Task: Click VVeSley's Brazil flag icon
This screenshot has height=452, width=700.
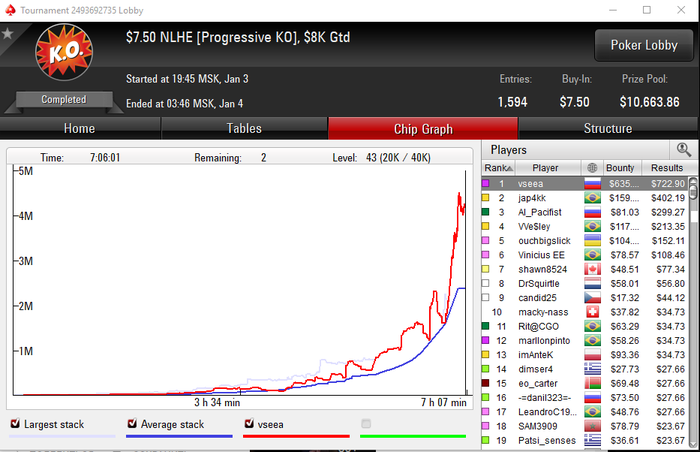Action: coord(592,226)
